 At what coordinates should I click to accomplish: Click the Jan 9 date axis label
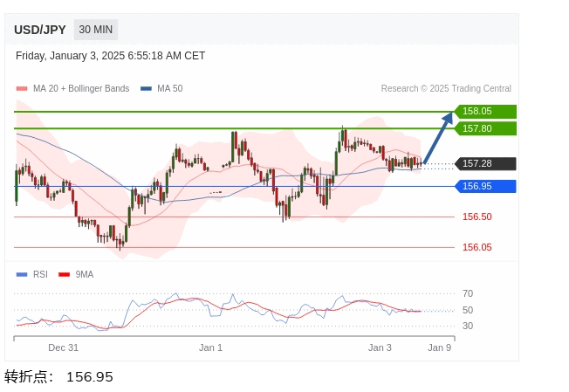pyautogui.click(x=440, y=347)
